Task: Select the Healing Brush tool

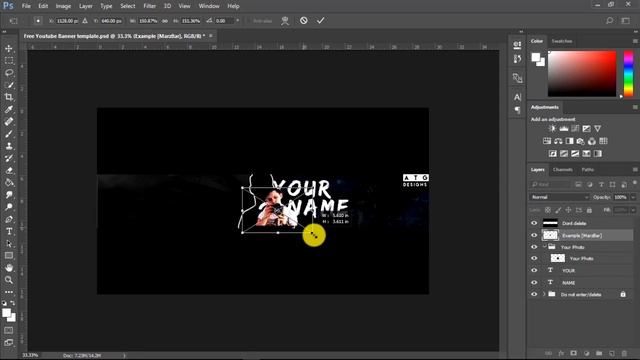Action: coord(9,122)
